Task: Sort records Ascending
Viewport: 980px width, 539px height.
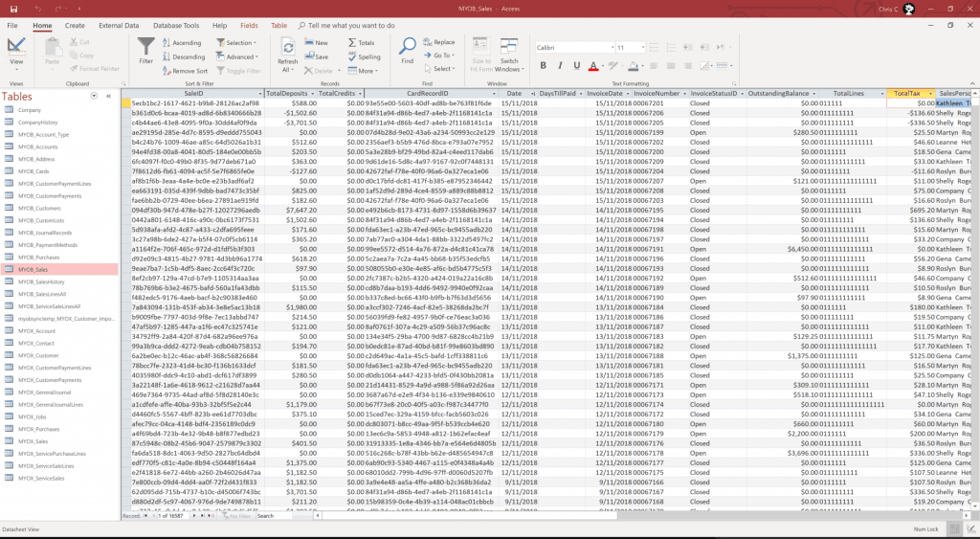Action: [x=182, y=42]
